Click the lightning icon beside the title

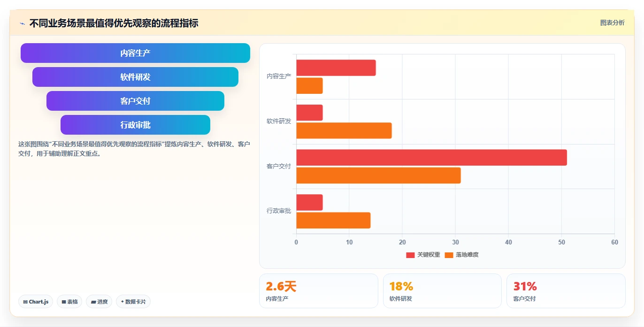tap(22, 23)
